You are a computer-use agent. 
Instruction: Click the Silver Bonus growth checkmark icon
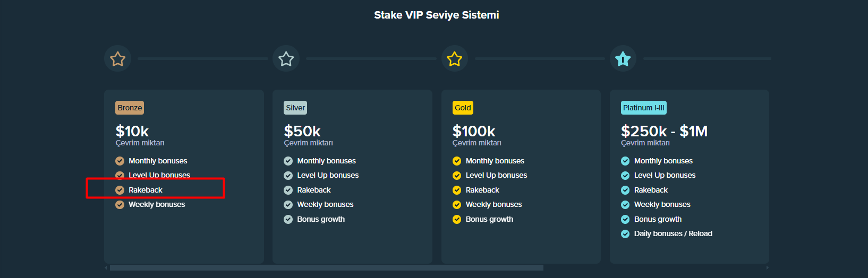[x=288, y=219]
